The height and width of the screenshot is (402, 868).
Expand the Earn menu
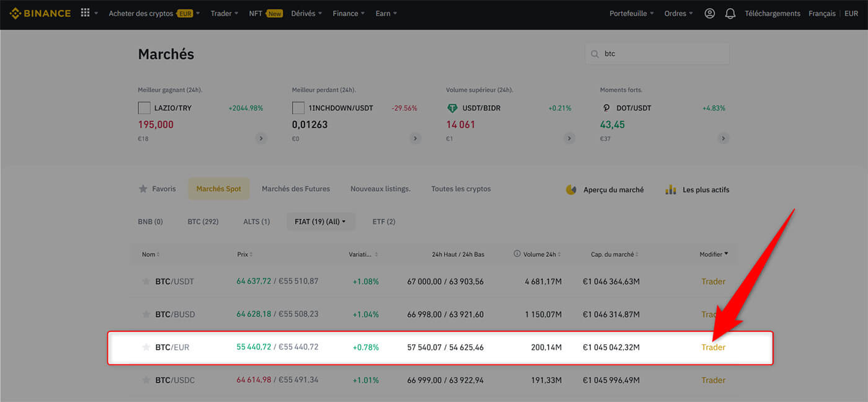tap(386, 13)
